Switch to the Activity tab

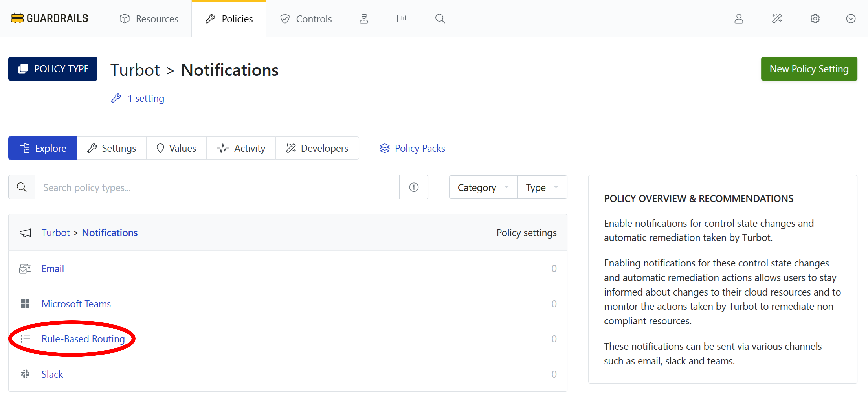[x=241, y=148]
